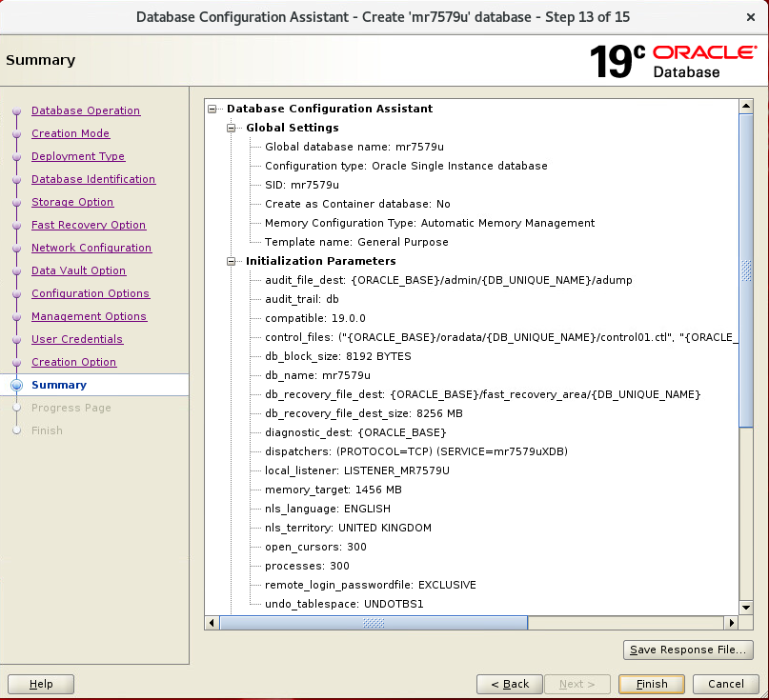
Task: Click the vertical scrollbar up arrow
Action: coord(746,106)
